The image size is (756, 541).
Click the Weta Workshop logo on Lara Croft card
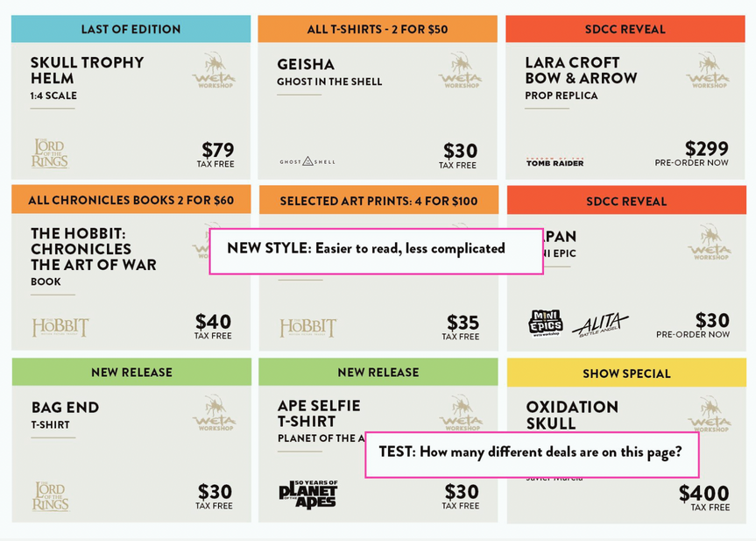click(x=708, y=71)
